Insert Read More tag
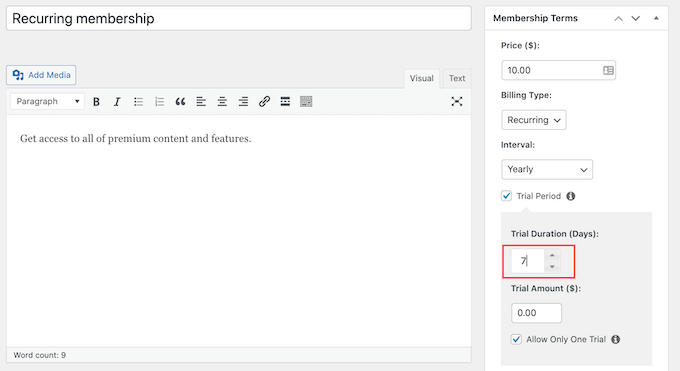 coord(285,102)
